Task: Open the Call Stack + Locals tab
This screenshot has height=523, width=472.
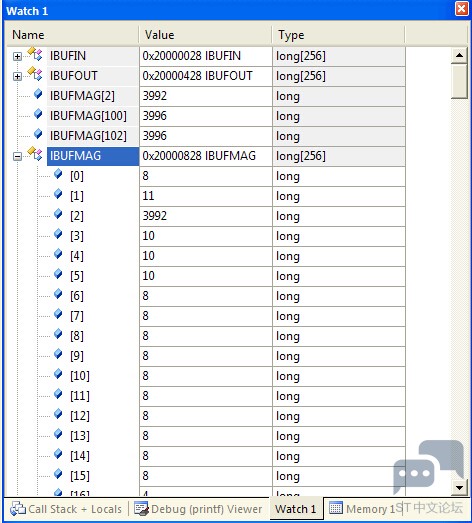Action: (x=66, y=509)
